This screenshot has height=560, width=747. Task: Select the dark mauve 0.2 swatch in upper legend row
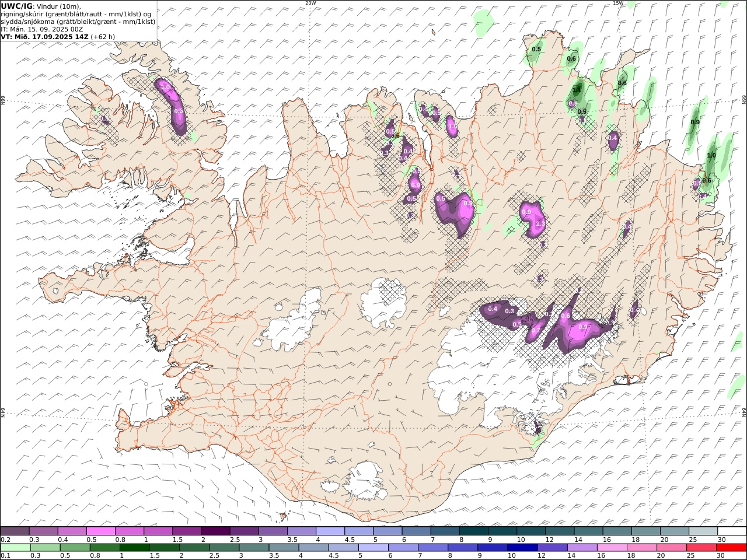[15, 531]
